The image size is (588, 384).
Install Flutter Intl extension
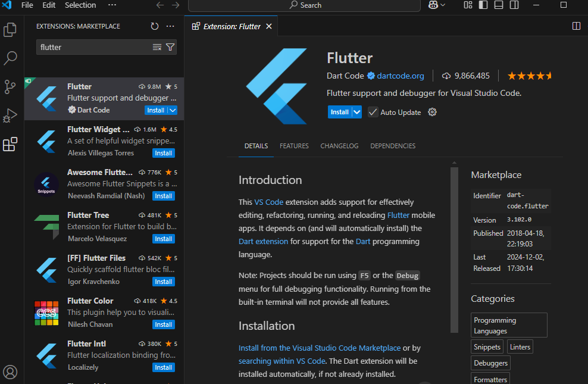[164, 367]
